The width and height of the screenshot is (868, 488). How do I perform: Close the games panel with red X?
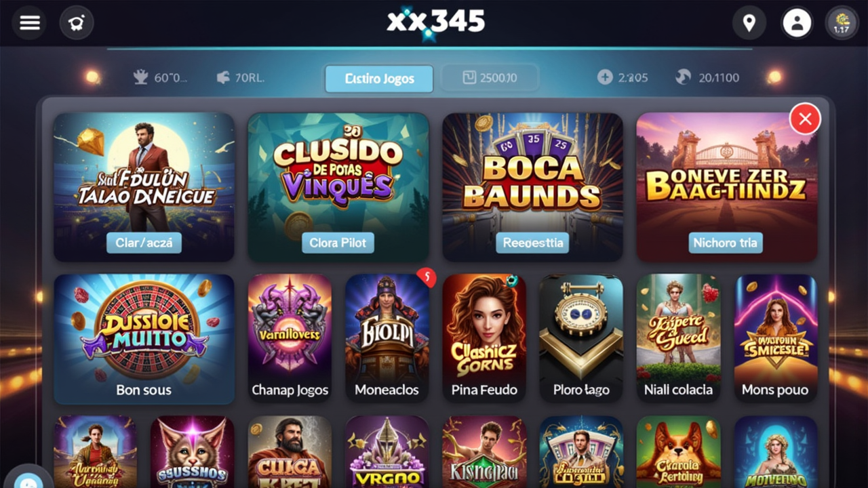(805, 120)
